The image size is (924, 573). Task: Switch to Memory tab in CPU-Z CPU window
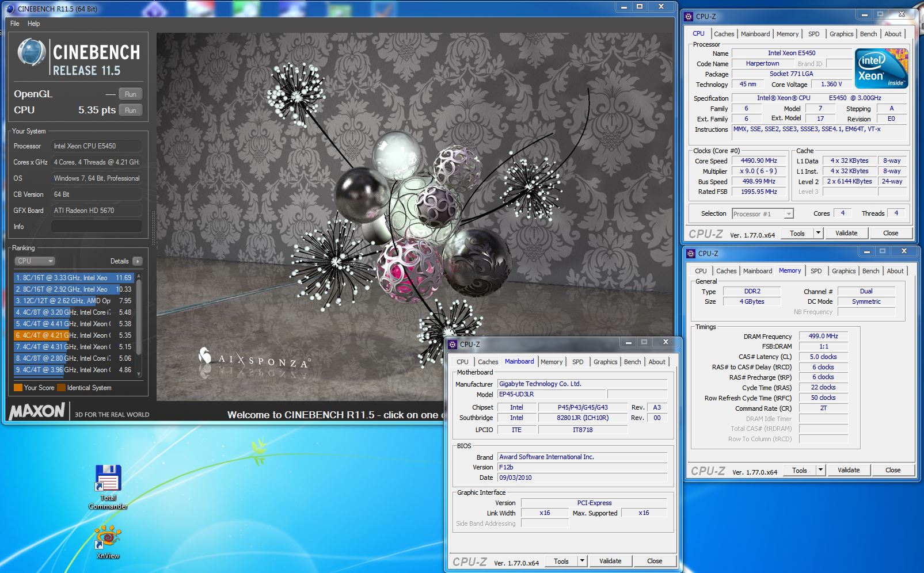pyautogui.click(x=788, y=34)
